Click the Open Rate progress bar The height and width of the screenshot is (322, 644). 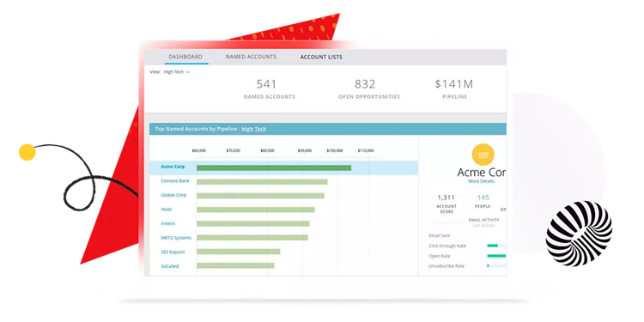[496, 256]
